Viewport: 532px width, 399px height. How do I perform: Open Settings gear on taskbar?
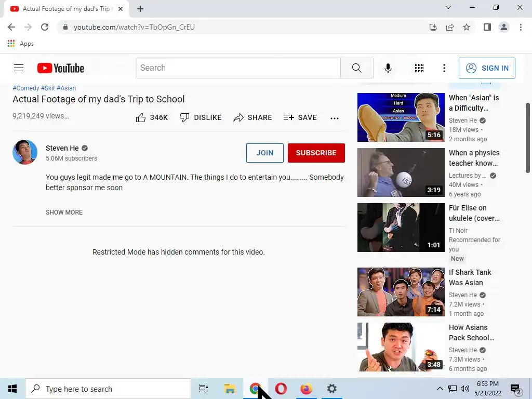(331, 389)
